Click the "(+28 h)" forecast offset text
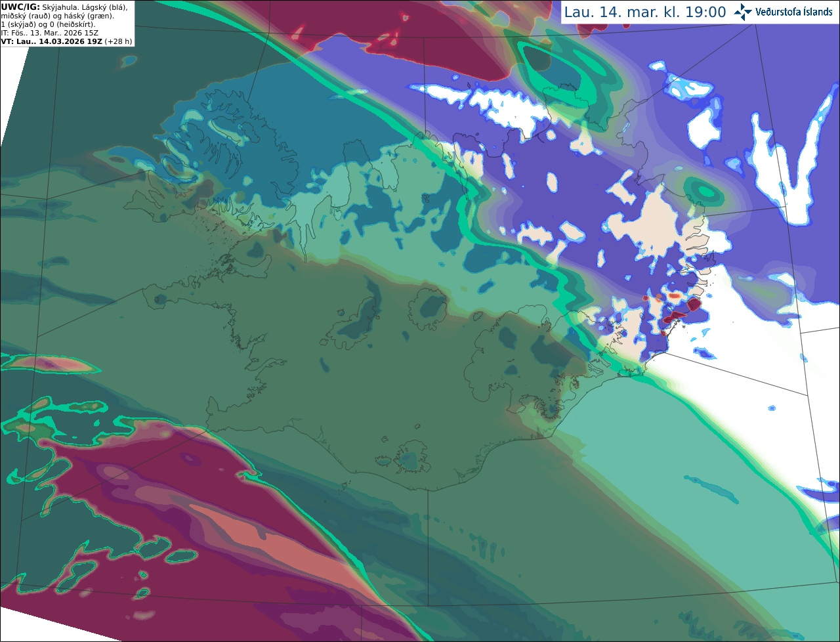This screenshot has height=642, width=840. 118,41
